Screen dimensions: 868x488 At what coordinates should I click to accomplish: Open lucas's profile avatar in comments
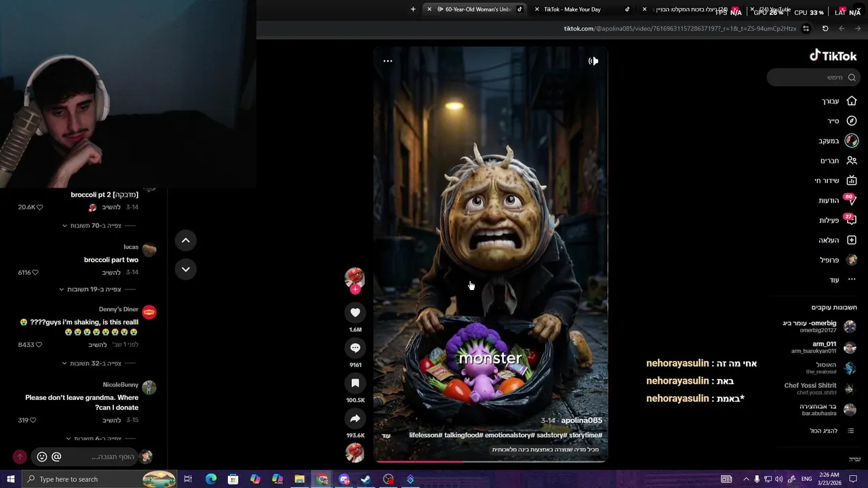pos(149,250)
